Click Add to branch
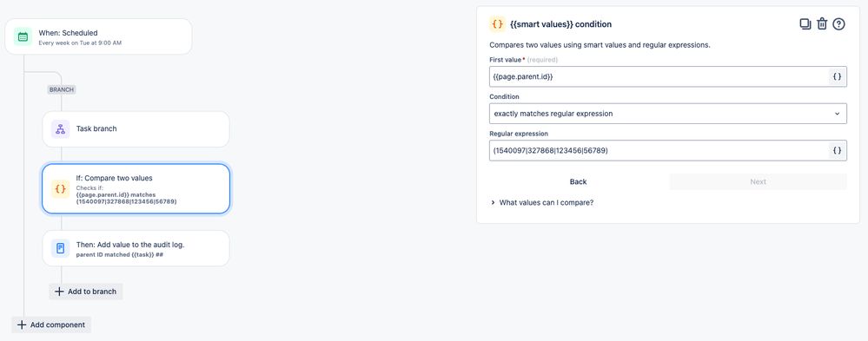This screenshot has width=868, height=341. click(x=86, y=292)
